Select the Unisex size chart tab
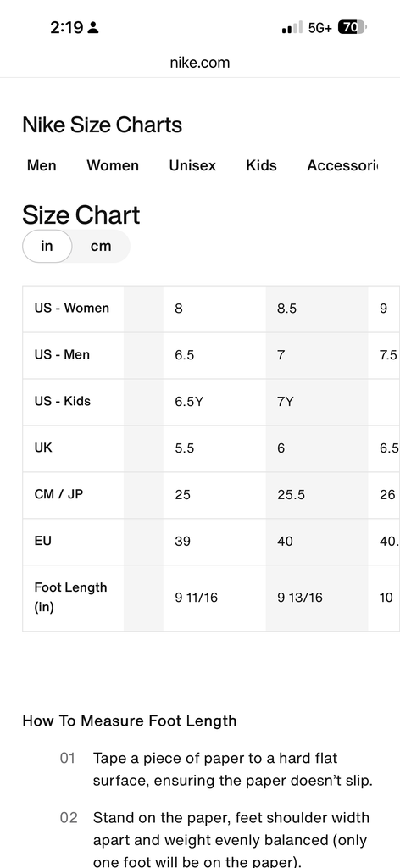This screenshot has width=400, height=868. click(192, 165)
